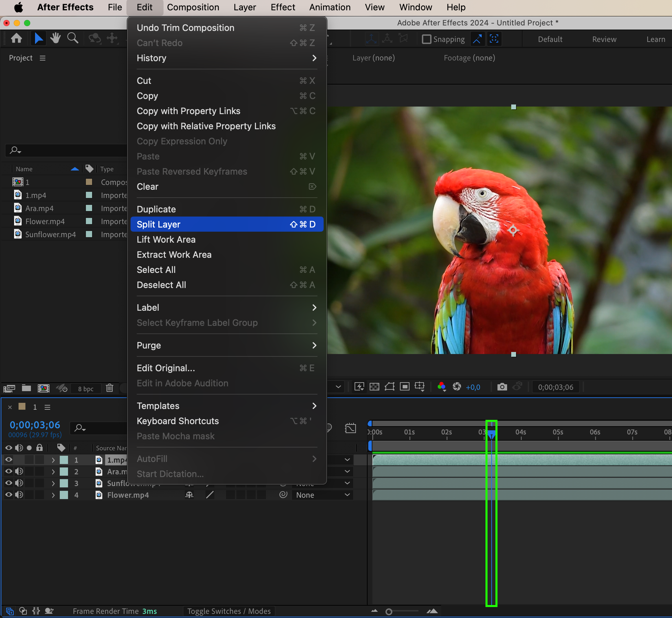Select the Hand tool
The height and width of the screenshot is (618, 672).
click(x=55, y=38)
